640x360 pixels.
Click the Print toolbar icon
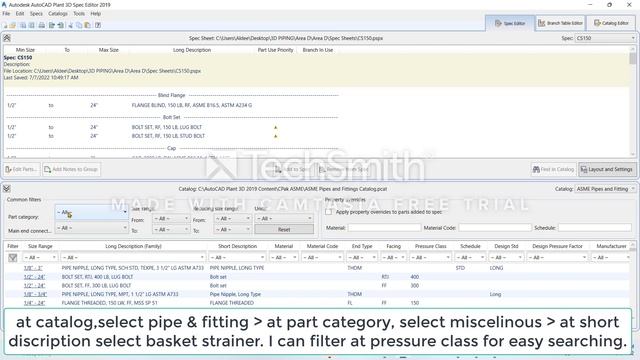click(42, 25)
